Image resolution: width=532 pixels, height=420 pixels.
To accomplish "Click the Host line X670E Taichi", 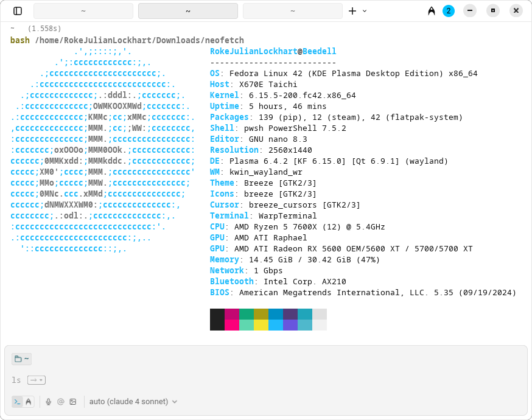I will click(x=253, y=85).
